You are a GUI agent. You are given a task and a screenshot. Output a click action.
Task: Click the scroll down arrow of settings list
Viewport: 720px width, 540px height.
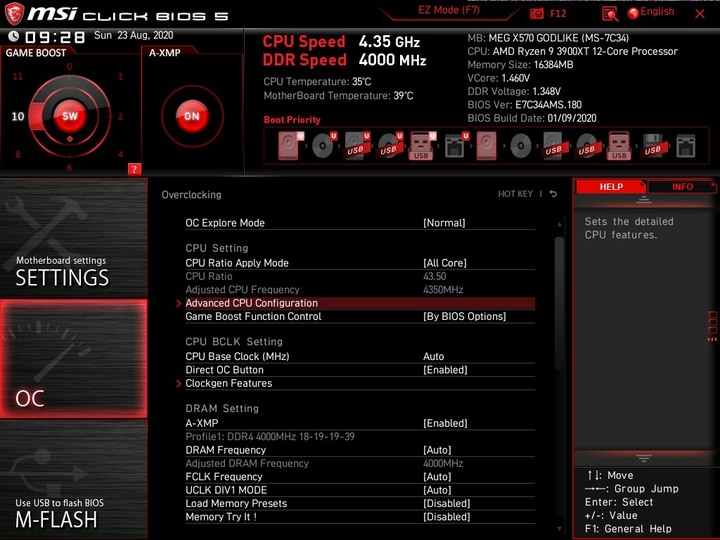[559, 529]
